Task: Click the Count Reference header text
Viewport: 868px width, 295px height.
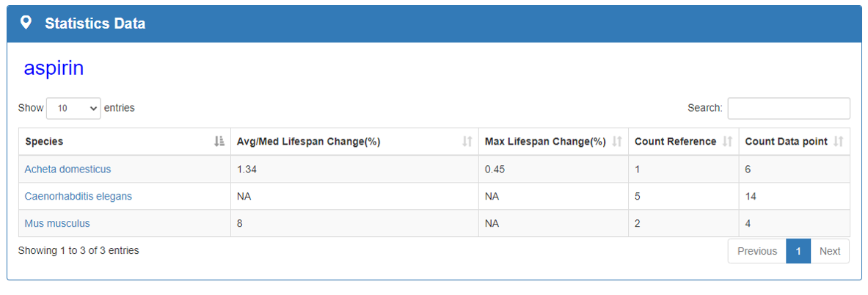Action: tap(675, 142)
